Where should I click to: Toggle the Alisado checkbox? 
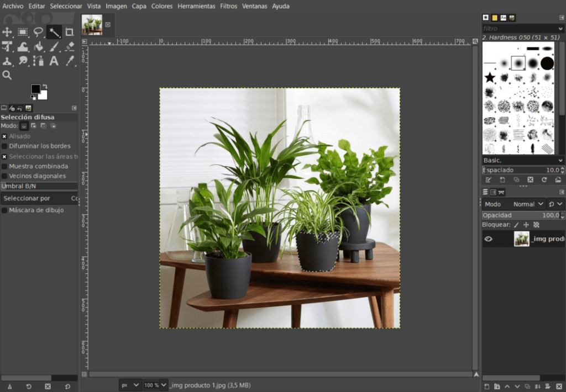point(4,136)
